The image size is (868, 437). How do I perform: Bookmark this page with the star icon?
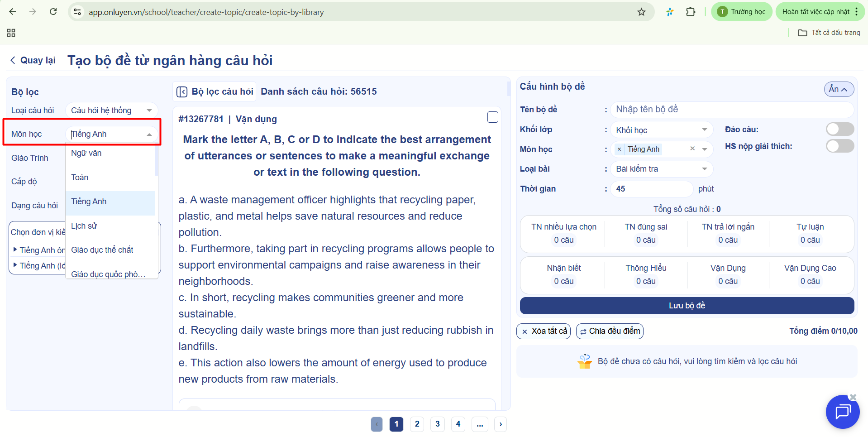point(641,12)
